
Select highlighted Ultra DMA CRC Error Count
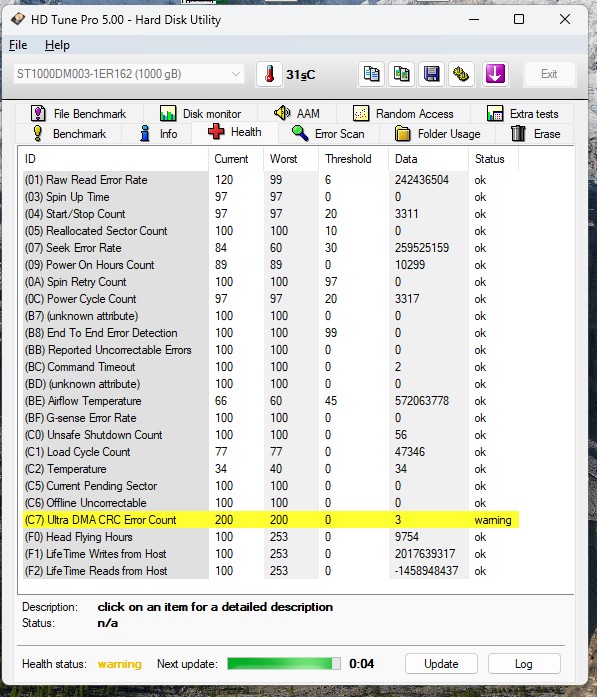point(271,520)
